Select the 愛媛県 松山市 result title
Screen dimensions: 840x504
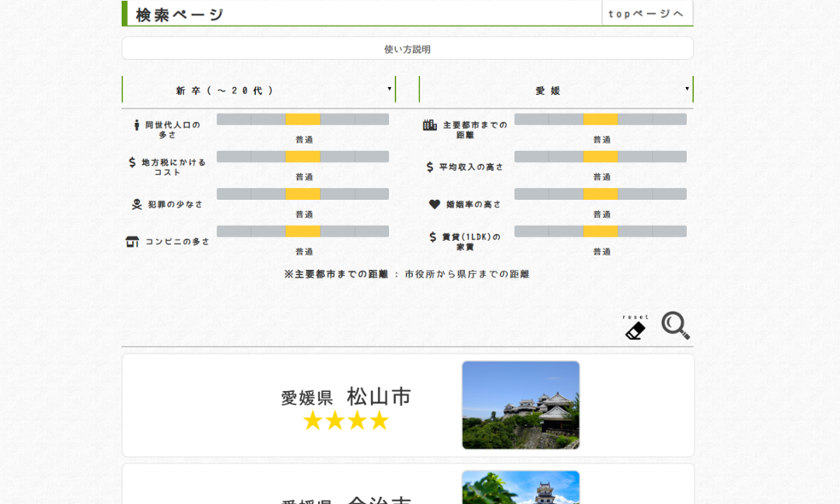click(345, 397)
